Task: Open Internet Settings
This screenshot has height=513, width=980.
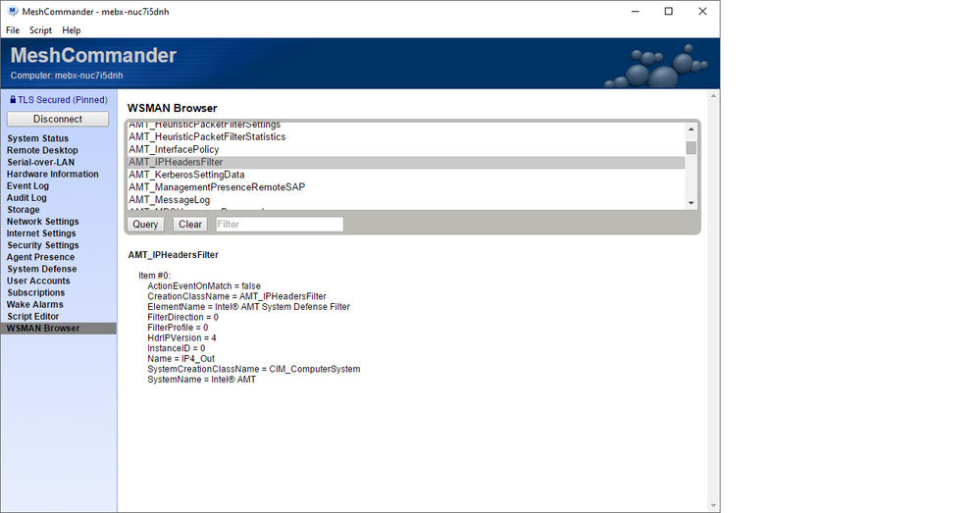Action: click(x=41, y=233)
